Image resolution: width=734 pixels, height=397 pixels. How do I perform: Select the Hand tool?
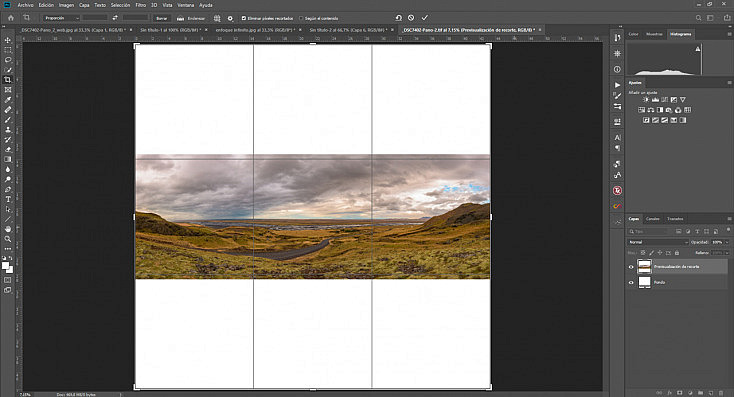pos(7,229)
